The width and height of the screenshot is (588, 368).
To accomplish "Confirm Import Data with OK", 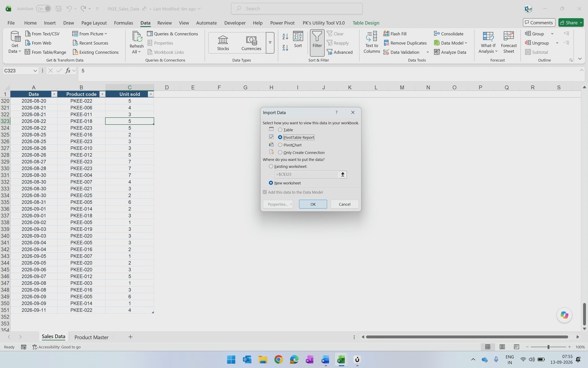I will (x=313, y=204).
